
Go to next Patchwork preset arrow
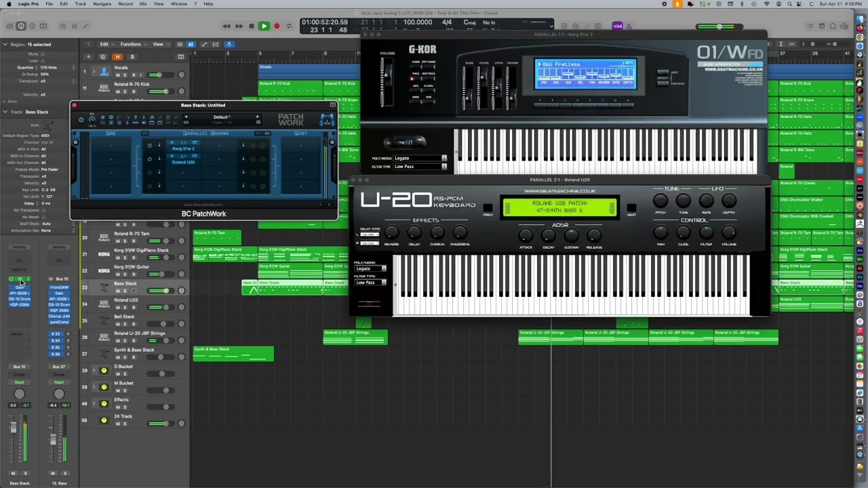coord(257,117)
